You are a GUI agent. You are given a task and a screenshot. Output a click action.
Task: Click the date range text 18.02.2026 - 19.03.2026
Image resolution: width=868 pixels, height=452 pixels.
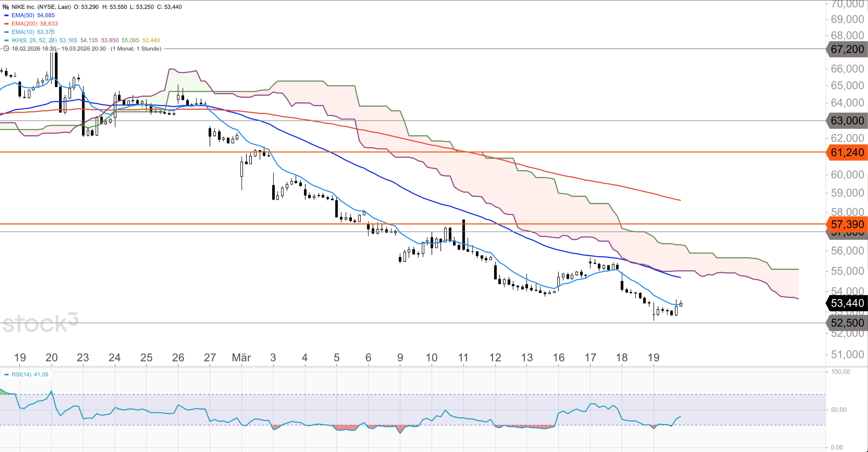[x=59, y=48]
